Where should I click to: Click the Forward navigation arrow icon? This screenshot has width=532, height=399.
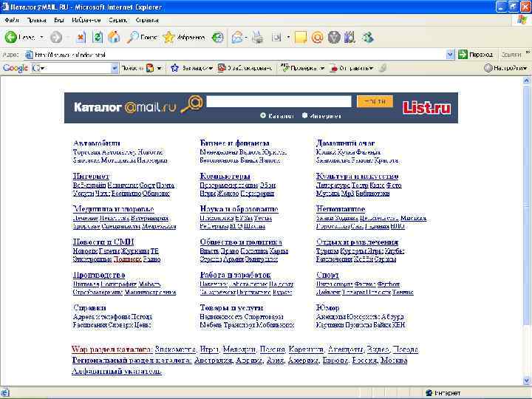click(x=56, y=38)
